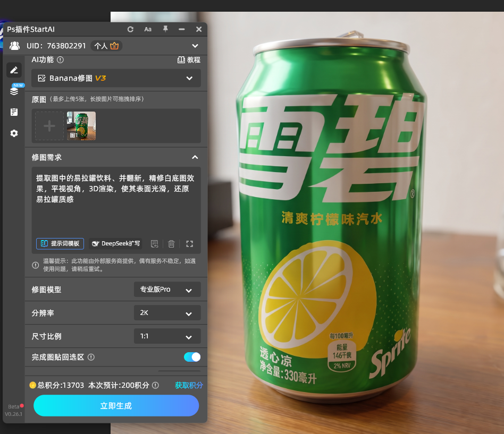This screenshot has width=504, height=434.
Task: Expand the prompt box with fullscreen icon
Action: (190, 244)
